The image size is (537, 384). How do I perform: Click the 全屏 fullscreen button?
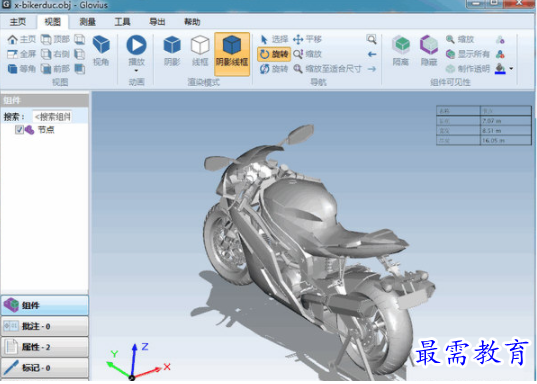pyautogui.click(x=22, y=54)
